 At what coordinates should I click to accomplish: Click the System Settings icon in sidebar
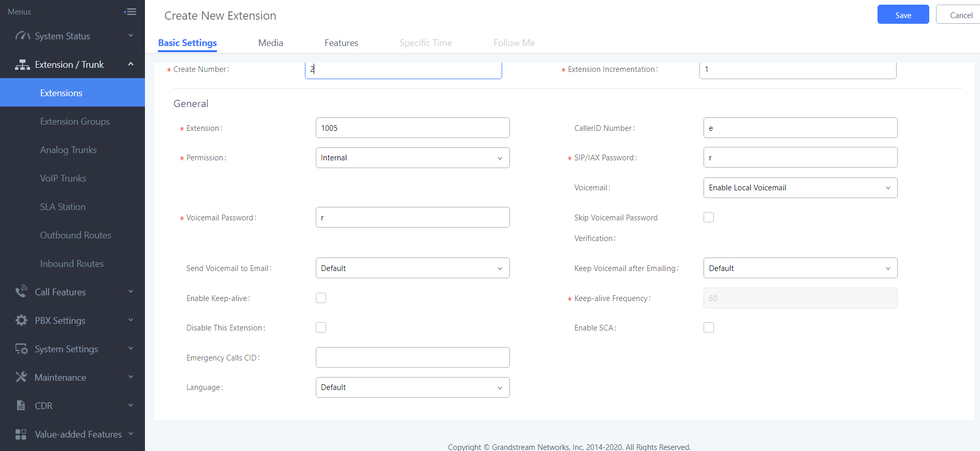pyautogui.click(x=21, y=349)
